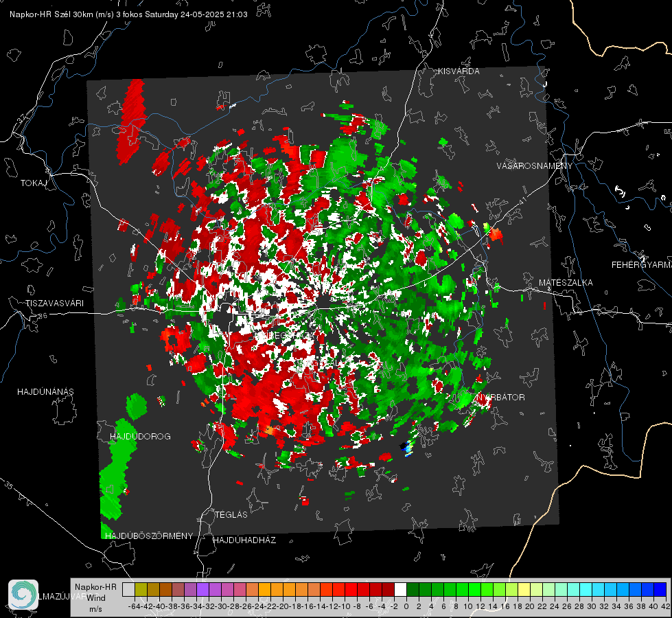Click the KISVÁRDA town label
The width and height of the screenshot is (672, 618).
[459, 71]
